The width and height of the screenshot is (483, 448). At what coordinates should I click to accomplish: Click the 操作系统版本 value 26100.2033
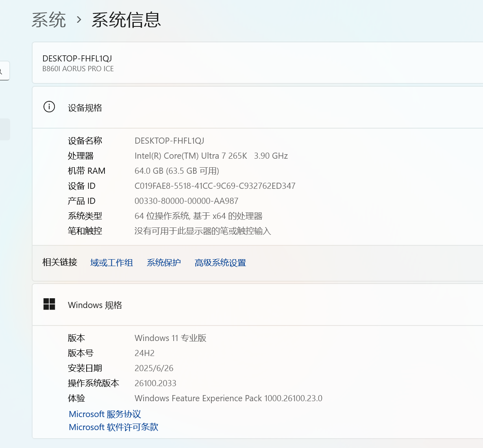155,383
